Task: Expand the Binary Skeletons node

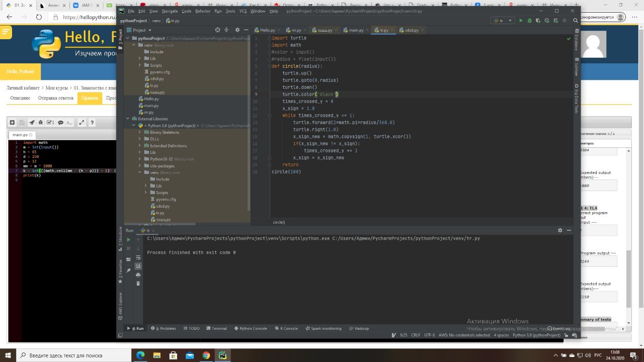Action: (x=140, y=132)
